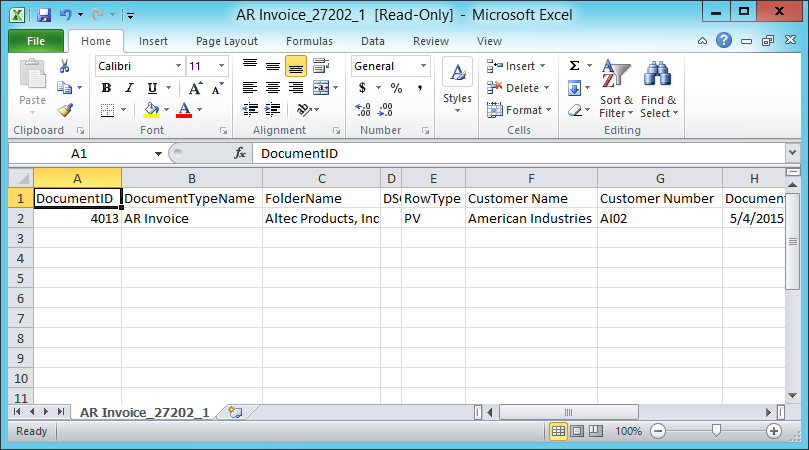Expand the formula bar
The width and height of the screenshot is (809, 450).
[x=792, y=153]
